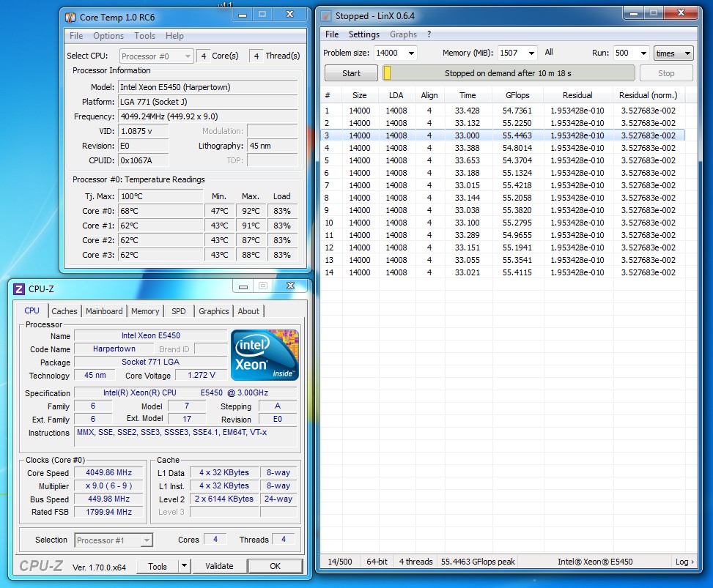This screenshot has height=588, width=713.
Task: Switch to the Graphics tab in CPU-Z
Action: tap(214, 311)
